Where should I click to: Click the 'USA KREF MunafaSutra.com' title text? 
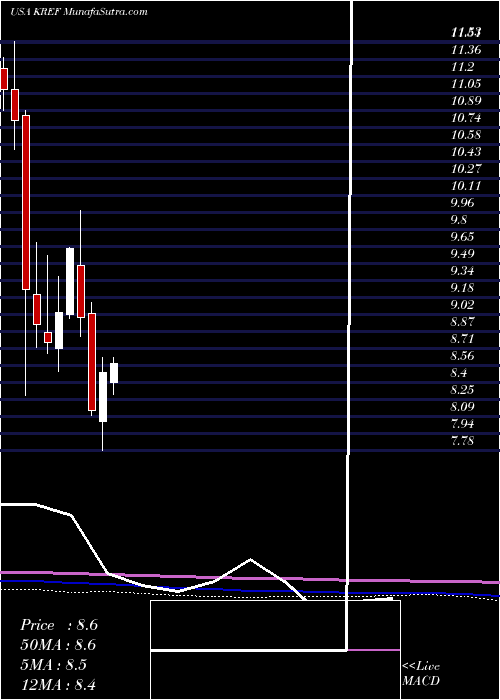[79, 12]
